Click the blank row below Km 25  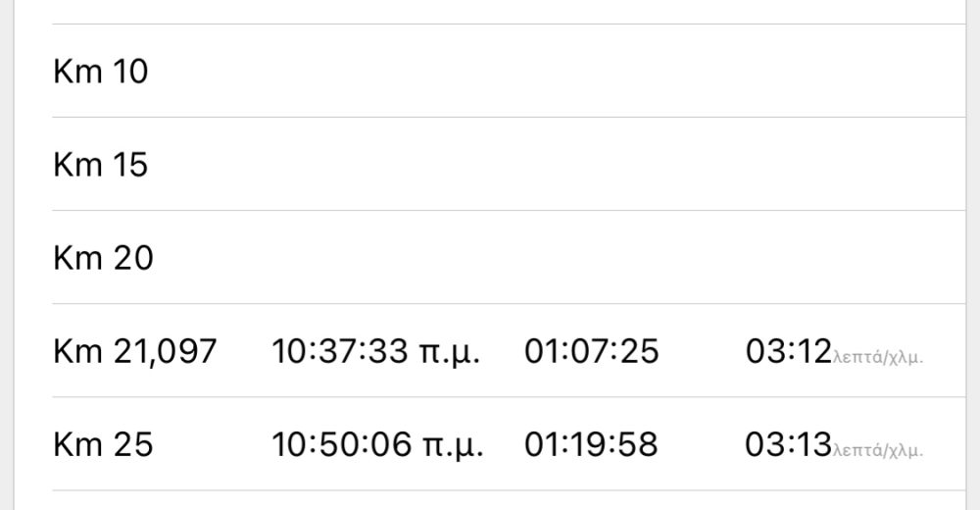(x=490, y=501)
